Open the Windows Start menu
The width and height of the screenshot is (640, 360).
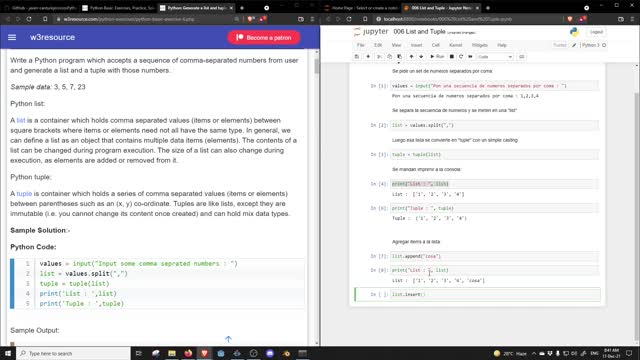coord(8,353)
